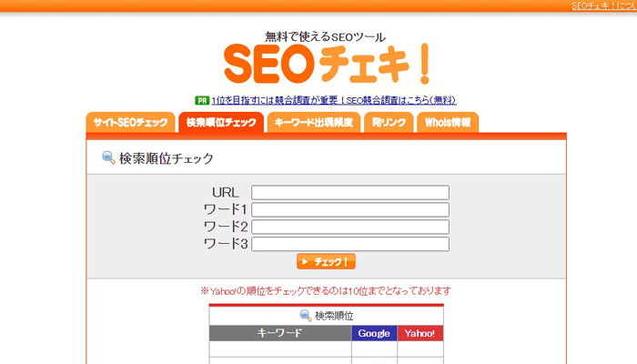
Task: Click the キーワード column header
Action: point(280,333)
